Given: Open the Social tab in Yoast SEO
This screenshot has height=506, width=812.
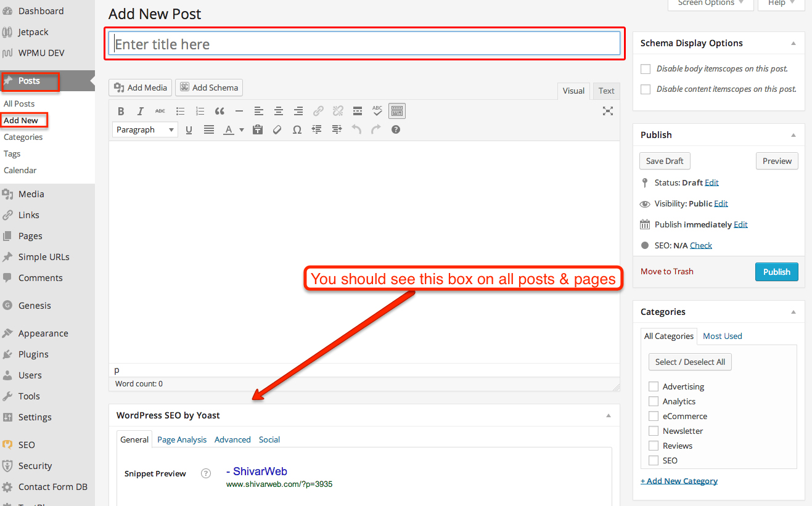Looking at the screenshot, I should pos(269,439).
